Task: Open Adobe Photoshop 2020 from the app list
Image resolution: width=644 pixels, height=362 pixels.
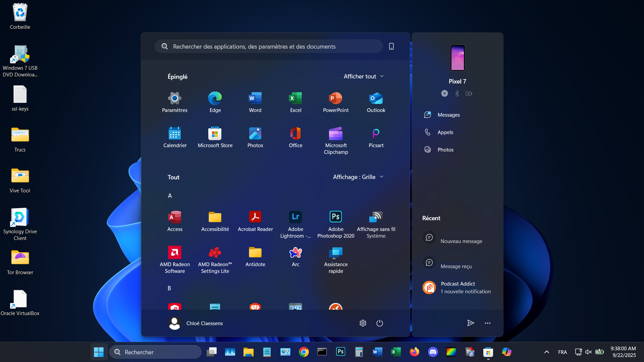Action: pos(335,221)
